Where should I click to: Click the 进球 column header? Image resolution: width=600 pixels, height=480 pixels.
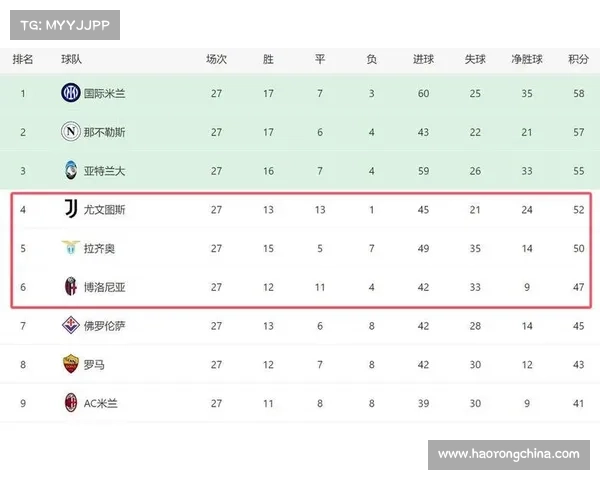(423, 59)
